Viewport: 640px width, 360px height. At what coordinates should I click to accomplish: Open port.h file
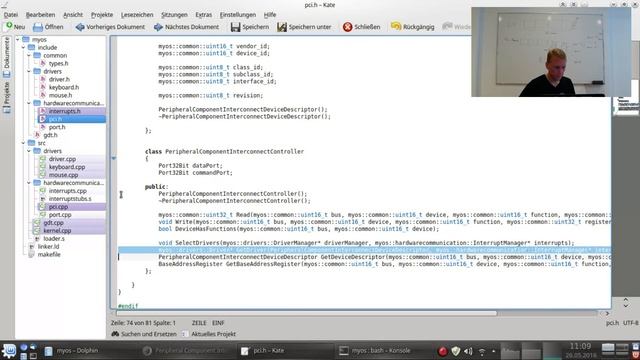pyautogui.click(x=57, y=127)
